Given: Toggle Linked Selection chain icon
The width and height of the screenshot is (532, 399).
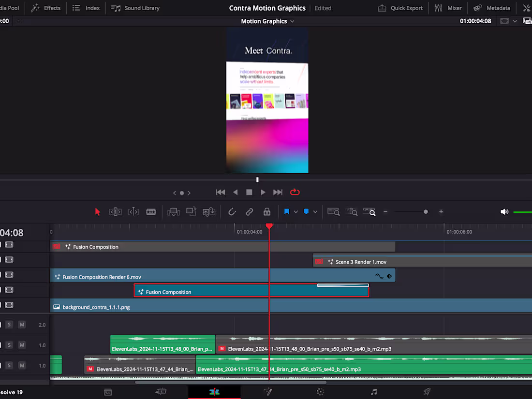Looking at the screenshot, I should pos(249,212).
